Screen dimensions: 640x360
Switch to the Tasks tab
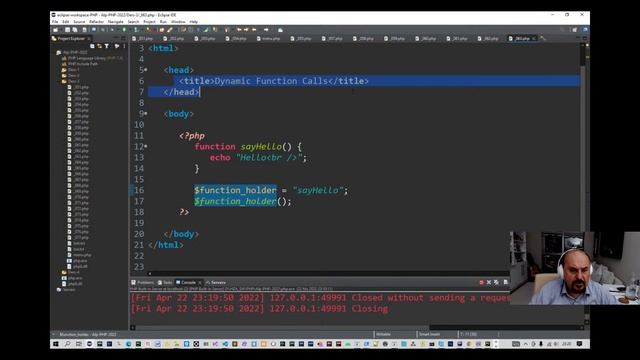tap(165, 282)
